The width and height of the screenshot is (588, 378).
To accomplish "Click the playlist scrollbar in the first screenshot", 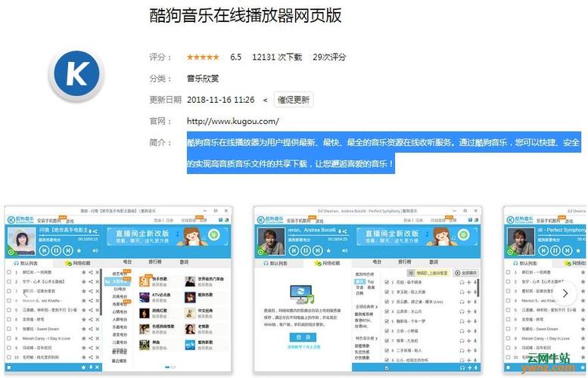I will (101, 293).
